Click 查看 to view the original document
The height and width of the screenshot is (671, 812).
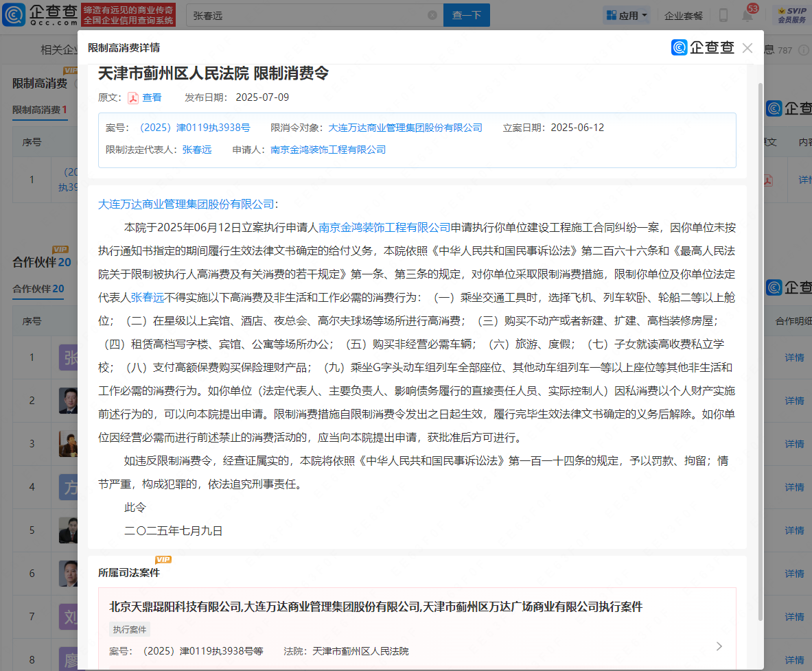coord(152,97)
